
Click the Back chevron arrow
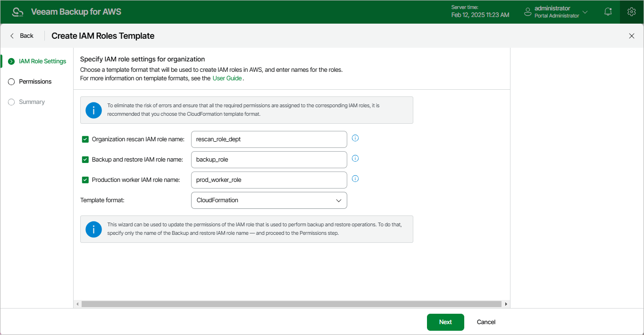tap(11, 35)
